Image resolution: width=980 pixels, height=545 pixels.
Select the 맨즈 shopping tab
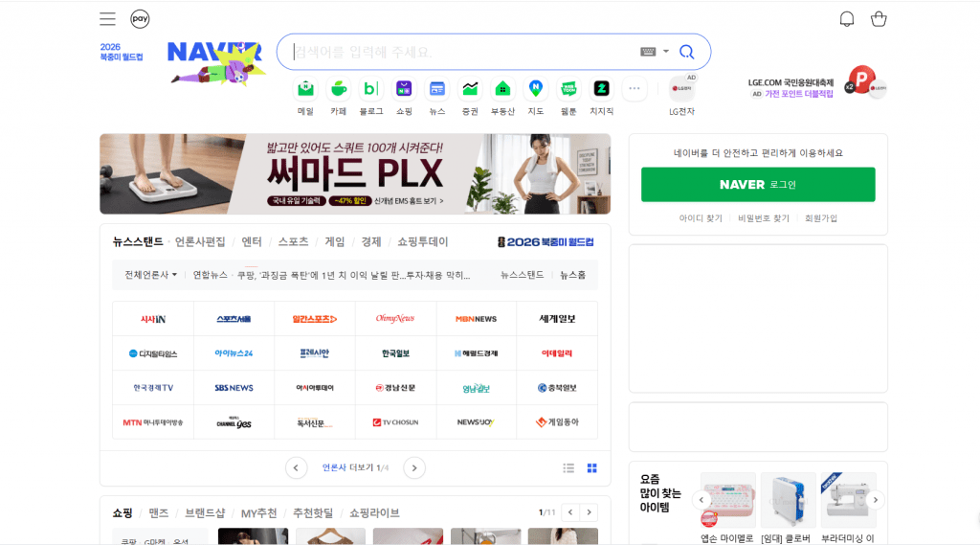tap(159, 513)
